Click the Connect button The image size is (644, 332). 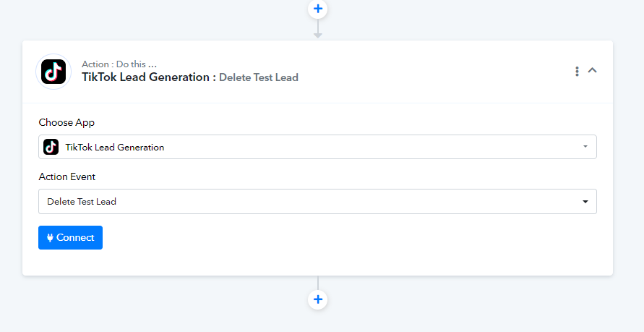point(70,237)
